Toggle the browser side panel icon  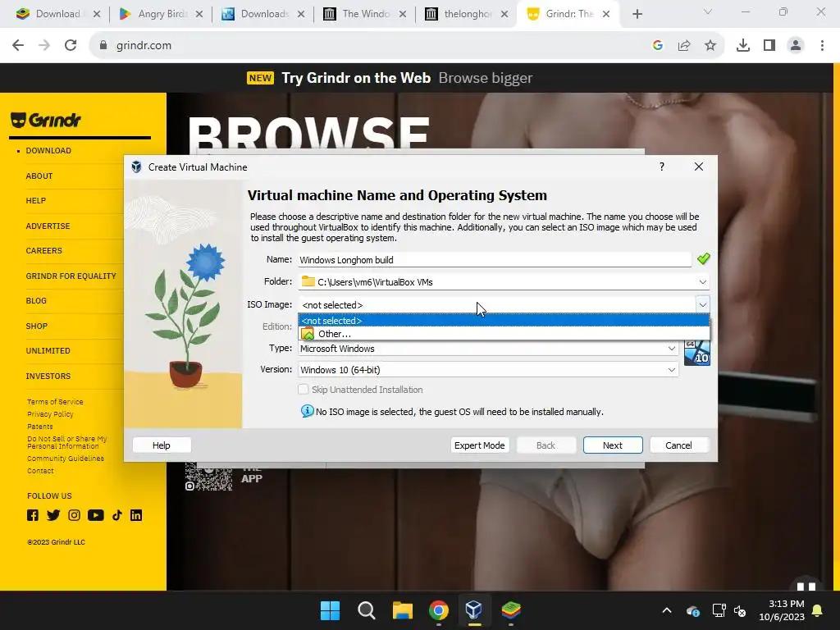point(769,46)
